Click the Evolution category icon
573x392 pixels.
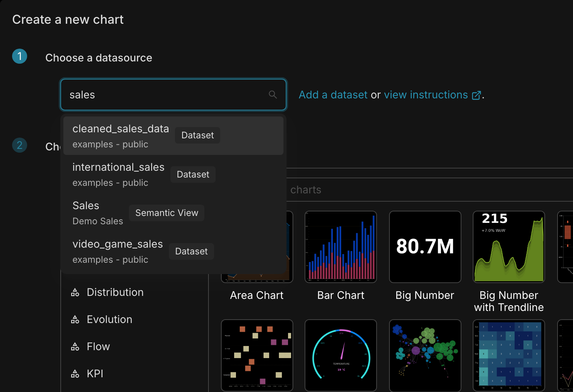(x=75, y=320)
